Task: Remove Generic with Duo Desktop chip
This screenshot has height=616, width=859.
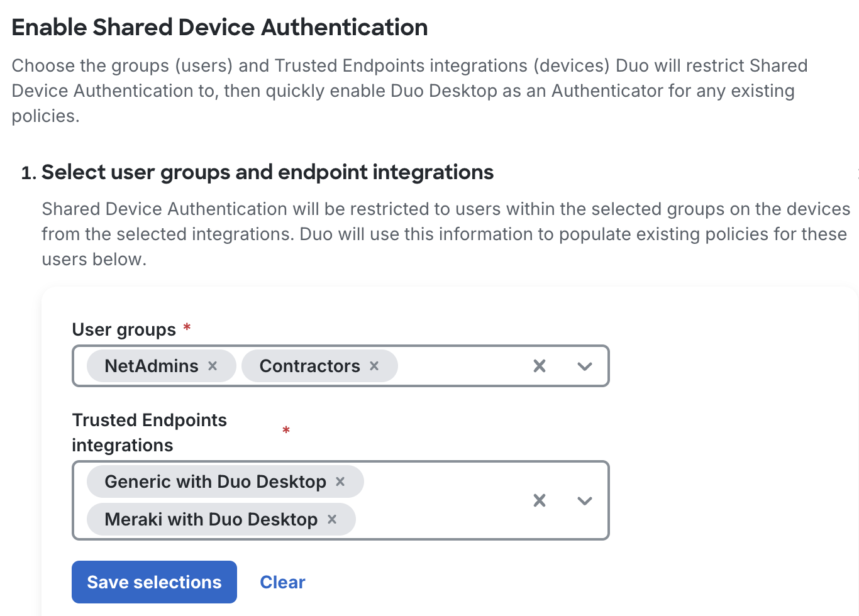Action: pos(340,481)
